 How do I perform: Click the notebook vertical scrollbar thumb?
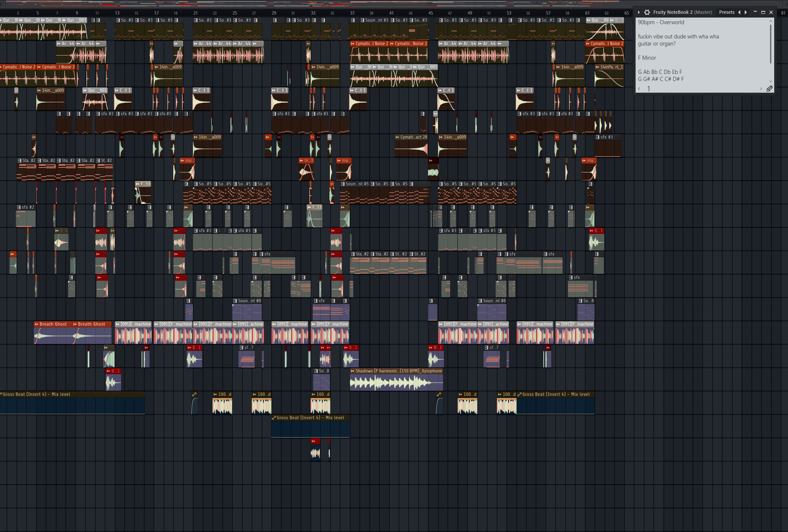[770, 44]
